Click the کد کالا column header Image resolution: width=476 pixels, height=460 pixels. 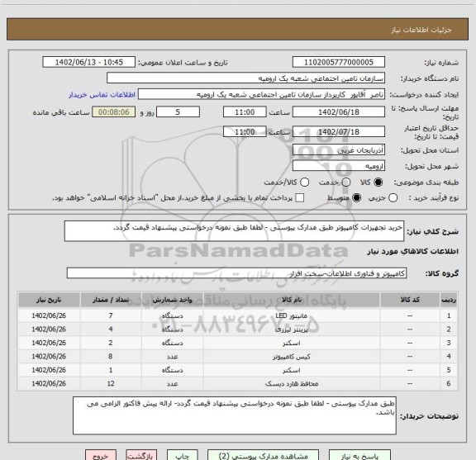(x=410, y=300)
